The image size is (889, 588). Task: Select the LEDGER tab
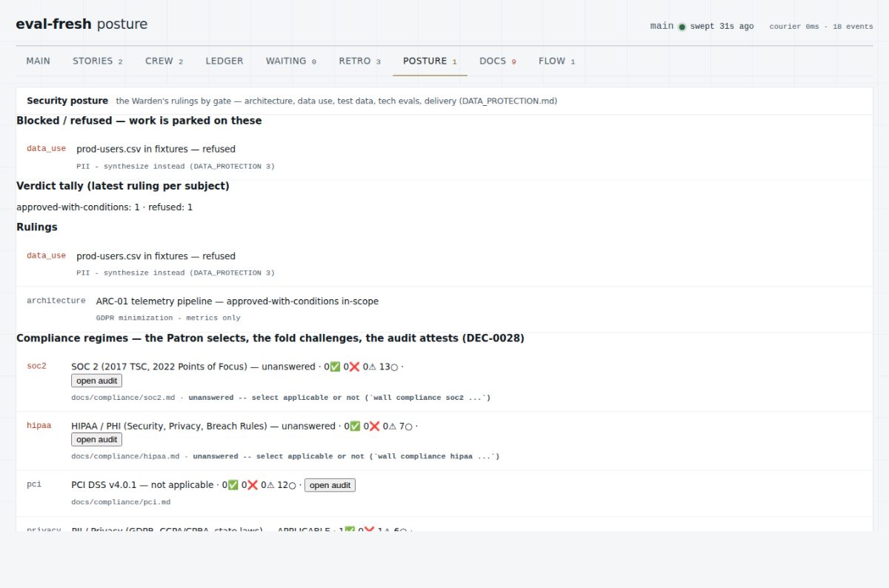[224, 61]
